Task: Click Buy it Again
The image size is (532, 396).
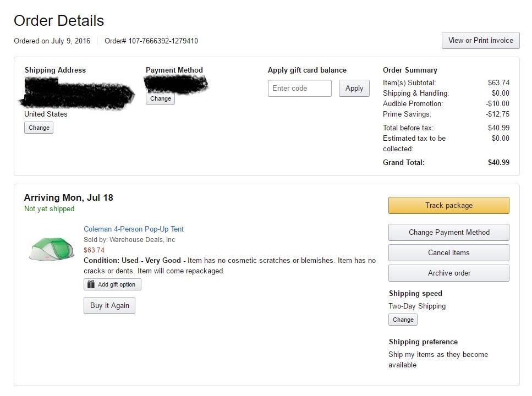Action: click(109, 306)
